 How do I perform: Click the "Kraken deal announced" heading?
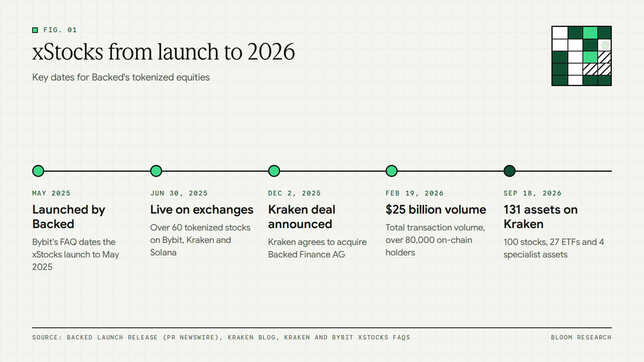pyautogui.click(x=302, y=217)
